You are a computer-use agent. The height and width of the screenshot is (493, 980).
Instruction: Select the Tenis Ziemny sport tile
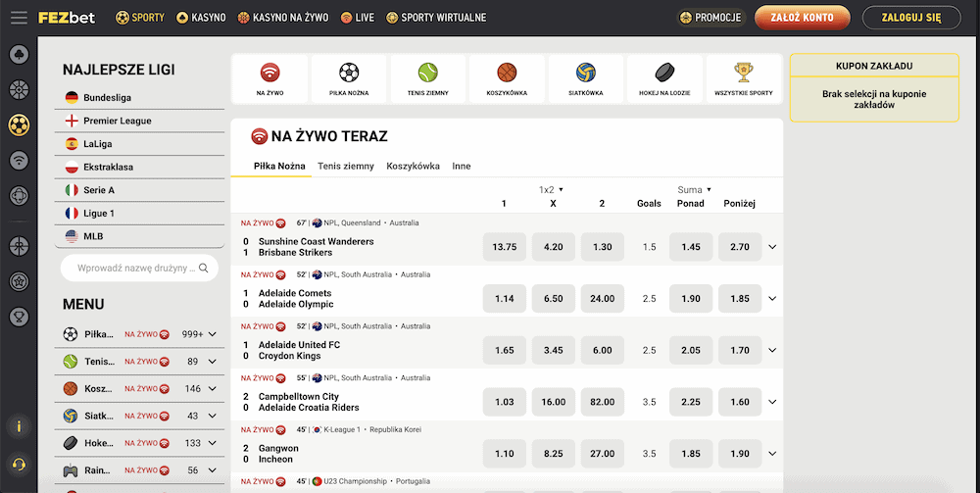[x=428, y=79]
